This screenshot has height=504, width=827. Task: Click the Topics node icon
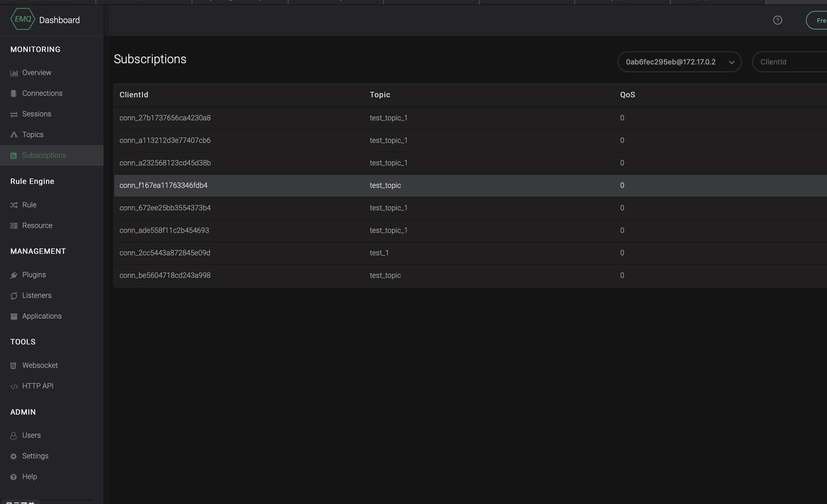pos(14,135)
